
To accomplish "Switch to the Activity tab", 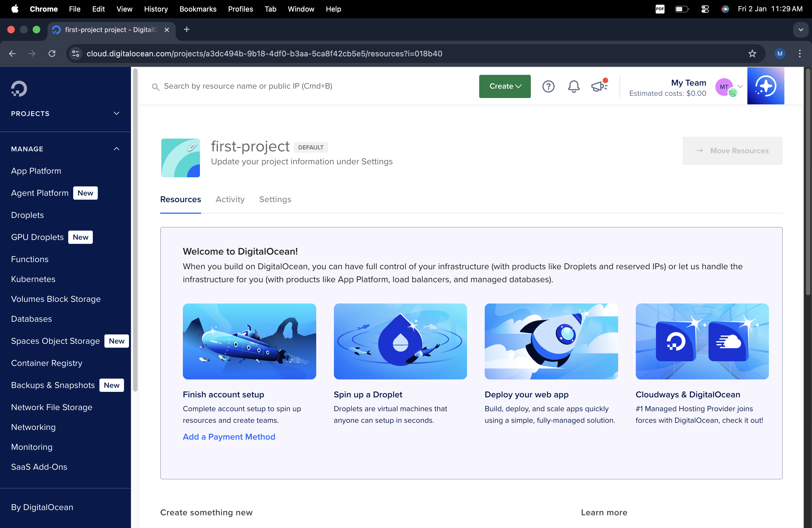I will (x=230, y=199).
